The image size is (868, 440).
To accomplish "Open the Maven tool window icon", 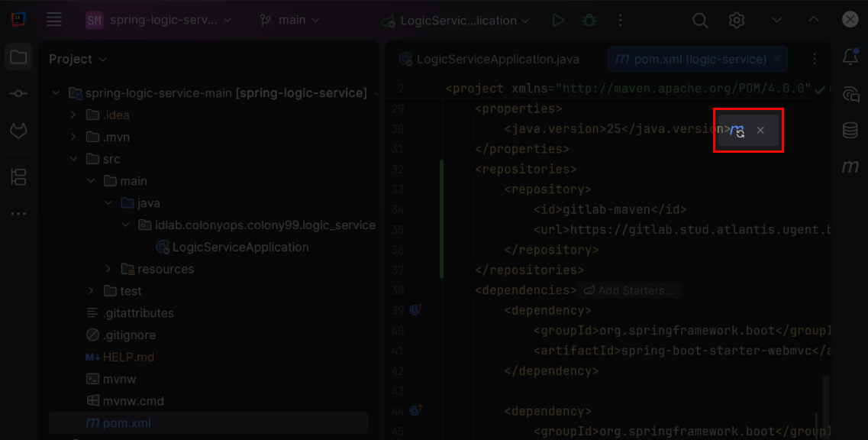I will [x=850, y=167].
